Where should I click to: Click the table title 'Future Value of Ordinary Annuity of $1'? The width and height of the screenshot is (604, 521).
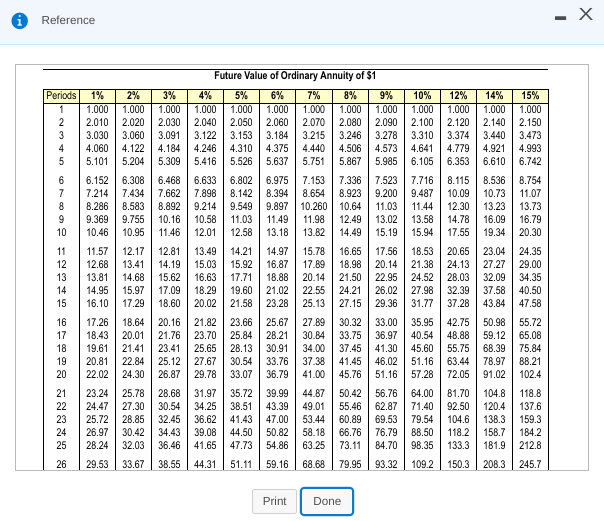(295, 75)
